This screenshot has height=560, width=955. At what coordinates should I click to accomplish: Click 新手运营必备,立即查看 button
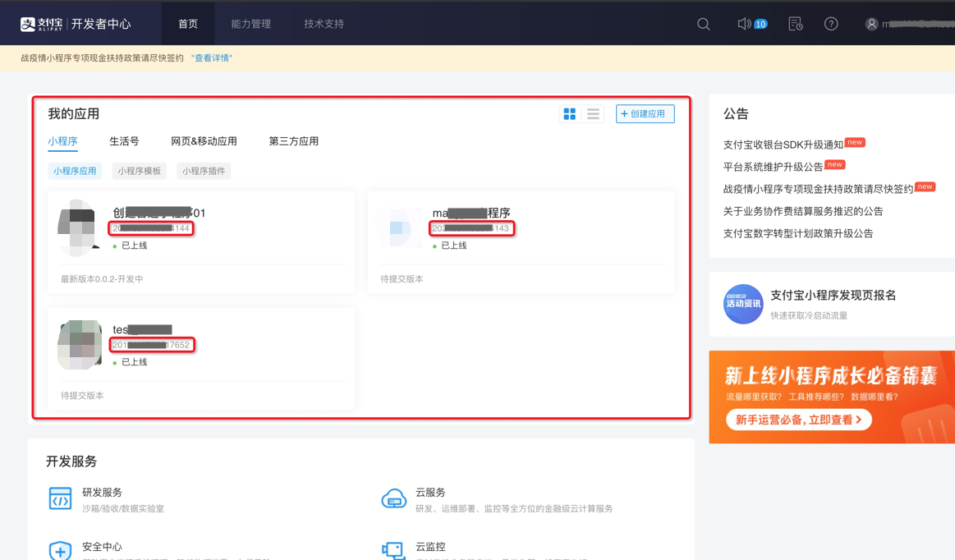pyautogui.click(x=798, y=420)
